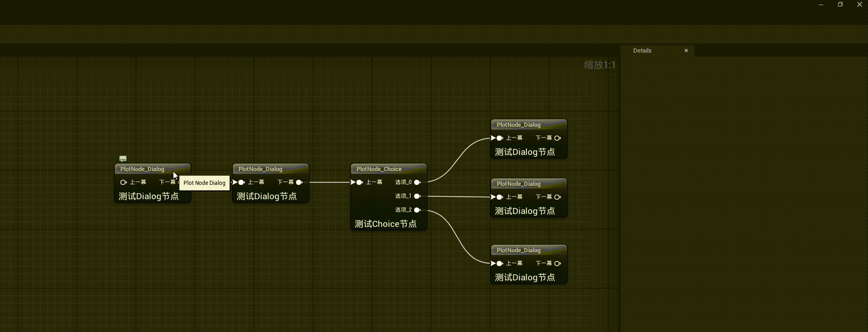Click unconnected 上一幕 input pin on leftmost Dialog node
868x332 pixels.
[123, 182]
